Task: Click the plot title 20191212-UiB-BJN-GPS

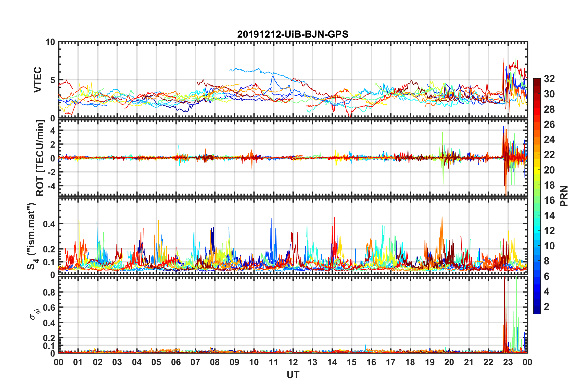Action: click(293, 34)
